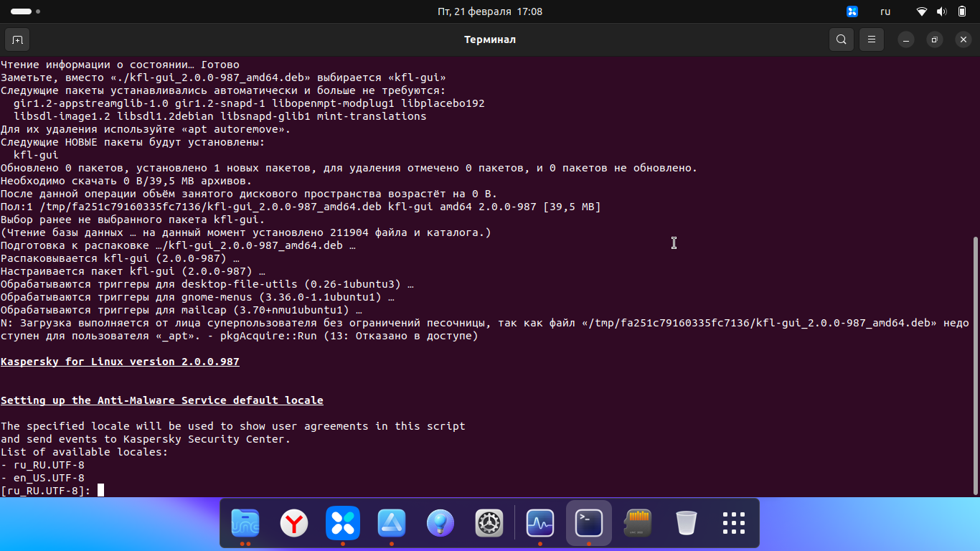Click heading 'Setting up the Anti-Malware Service default locale'

pyautogui.click(x=162, y=400)
